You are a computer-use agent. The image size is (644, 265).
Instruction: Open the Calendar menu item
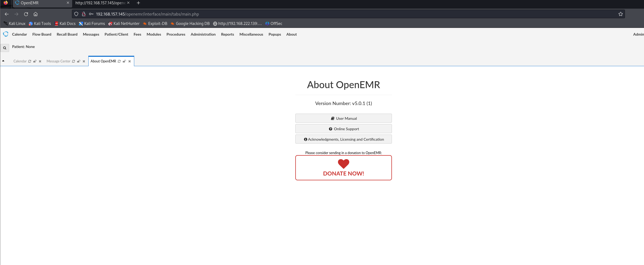point(19,34)
